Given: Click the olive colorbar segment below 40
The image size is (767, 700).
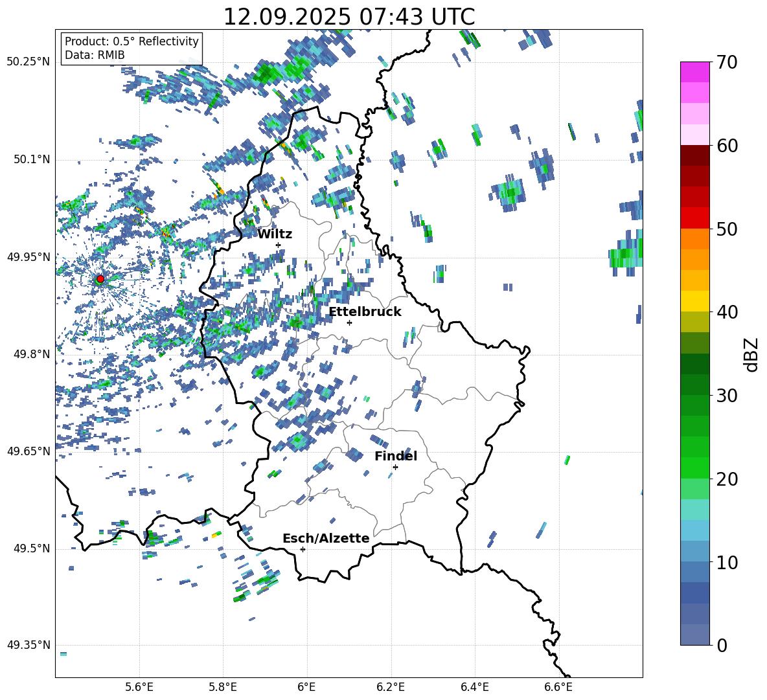Looking at the screenshot, I should 695,322.
